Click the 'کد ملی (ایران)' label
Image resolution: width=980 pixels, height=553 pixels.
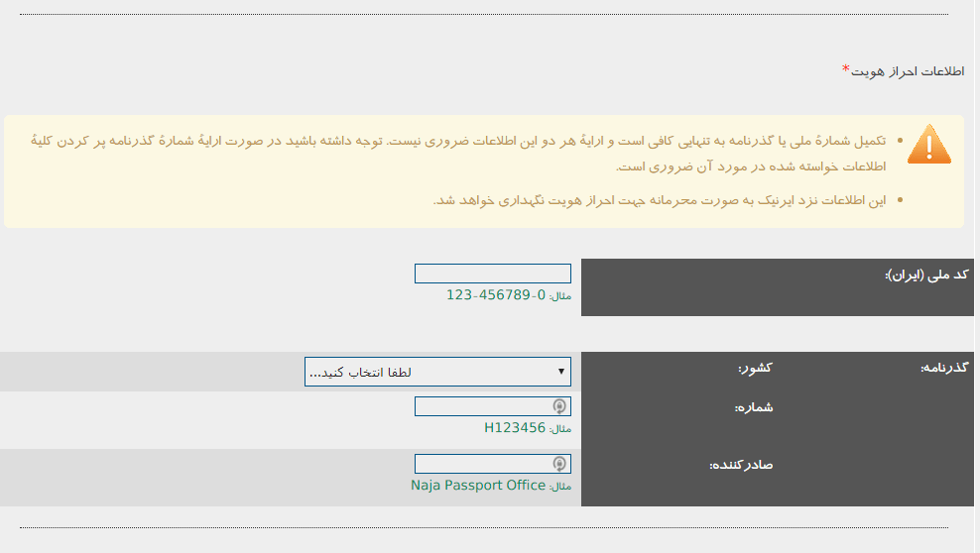926,275
